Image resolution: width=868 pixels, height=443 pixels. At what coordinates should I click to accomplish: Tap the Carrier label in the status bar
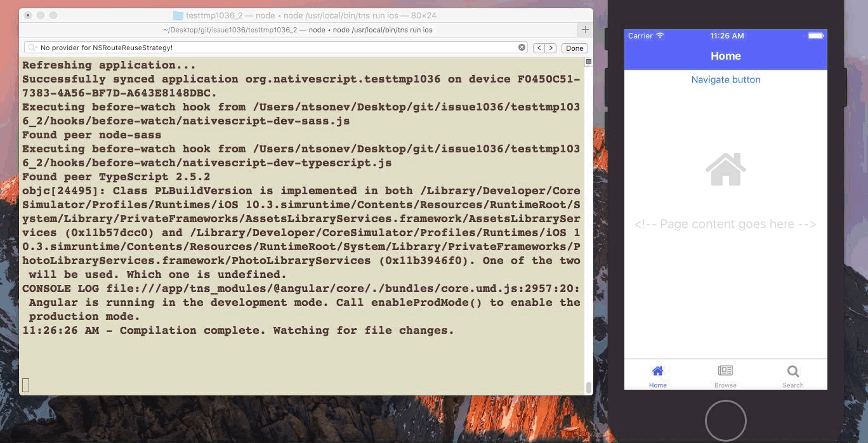pyautogui.click(x=641, y=36)
